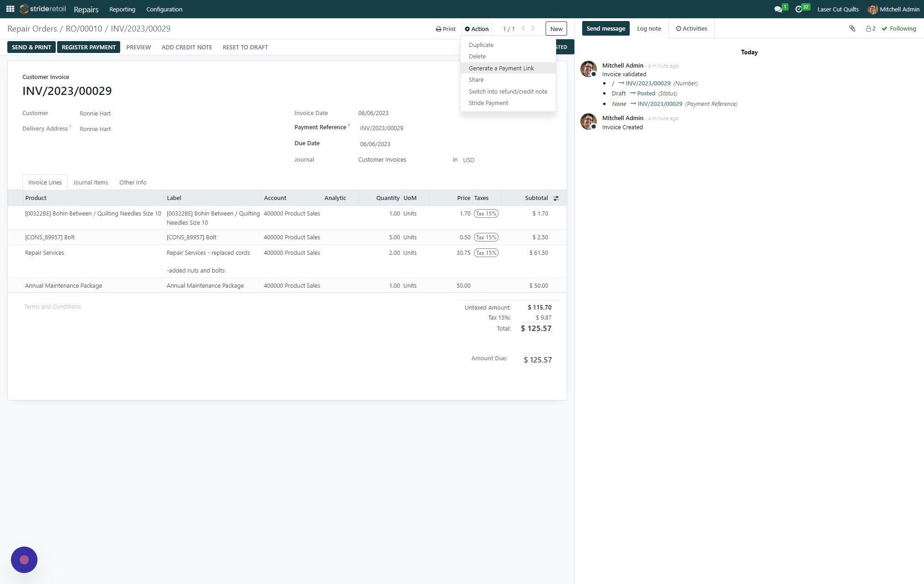This screenshot has height=584, width=924.
Task: Click Log note button
Action: click(x=649, y=28)
